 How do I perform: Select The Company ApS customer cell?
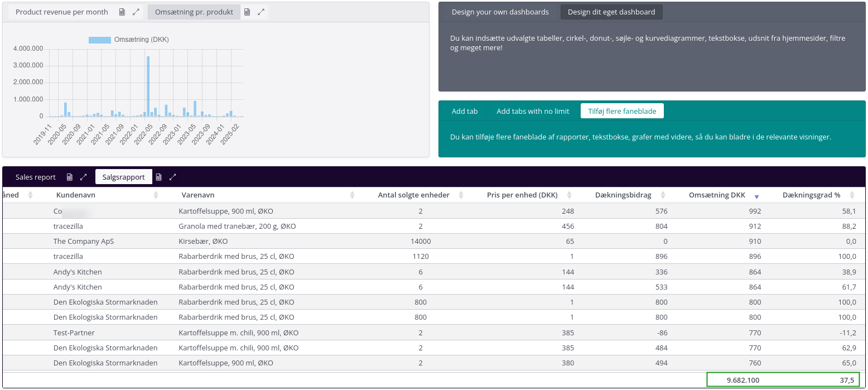[84, 241]
